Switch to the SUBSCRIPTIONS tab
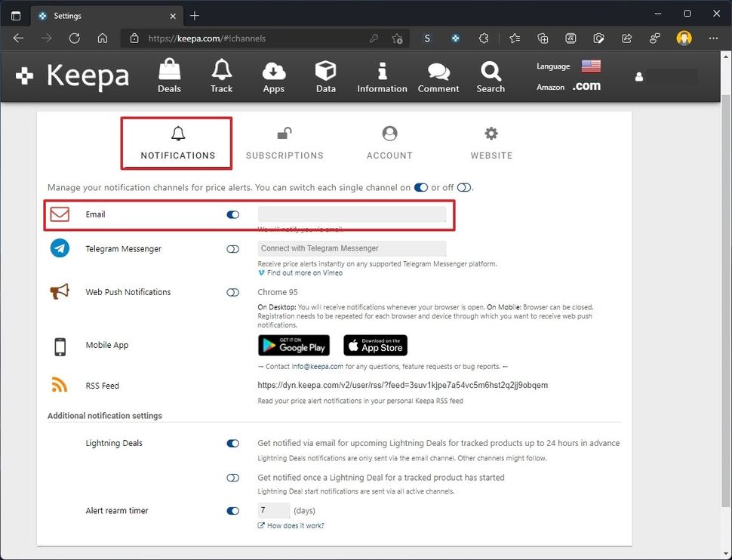The height and width of the screenshot is (560, 732). 284,143
